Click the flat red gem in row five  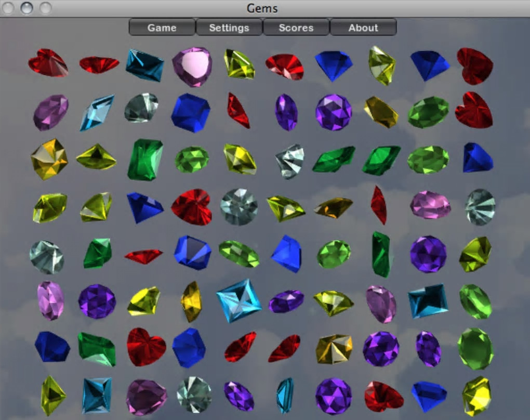coord(143,256)
